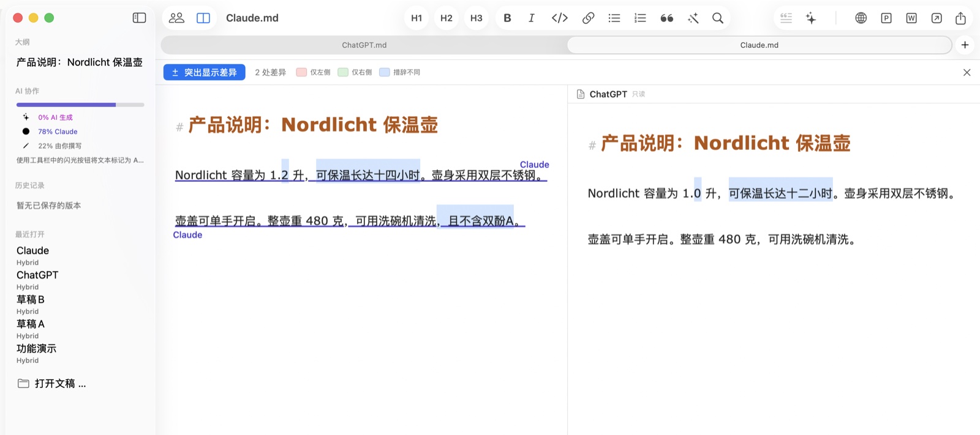
Task: Click the quoted text lines icon
Action: (x=786, y=18)
